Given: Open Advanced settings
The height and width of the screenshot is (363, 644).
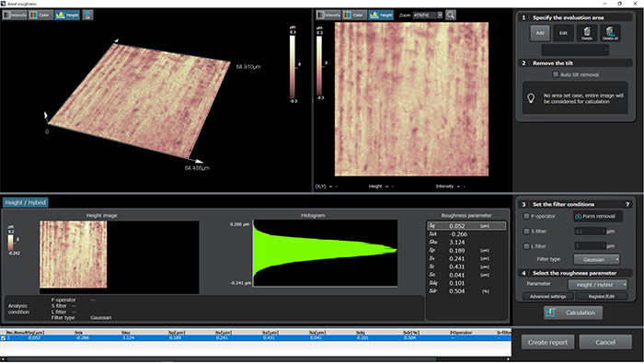Looking at the screenshot, I should tap(548, 296).
